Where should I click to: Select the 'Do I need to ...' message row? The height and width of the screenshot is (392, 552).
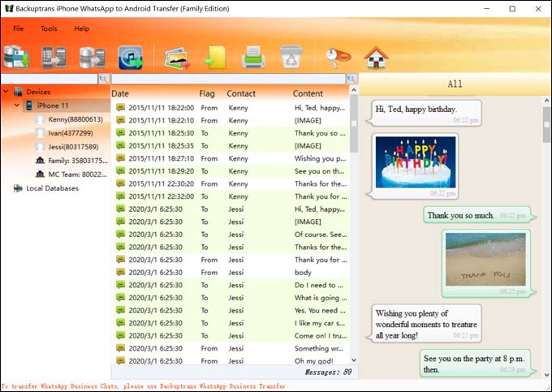pos(231,285)
